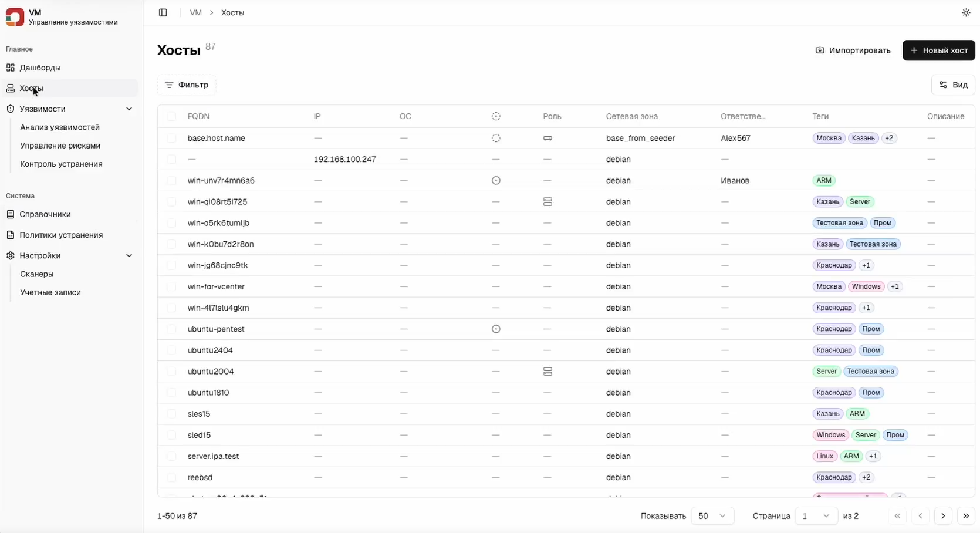Navigate to Сканеры in settings menu
The image size is (980, 533).
[37, 274]
